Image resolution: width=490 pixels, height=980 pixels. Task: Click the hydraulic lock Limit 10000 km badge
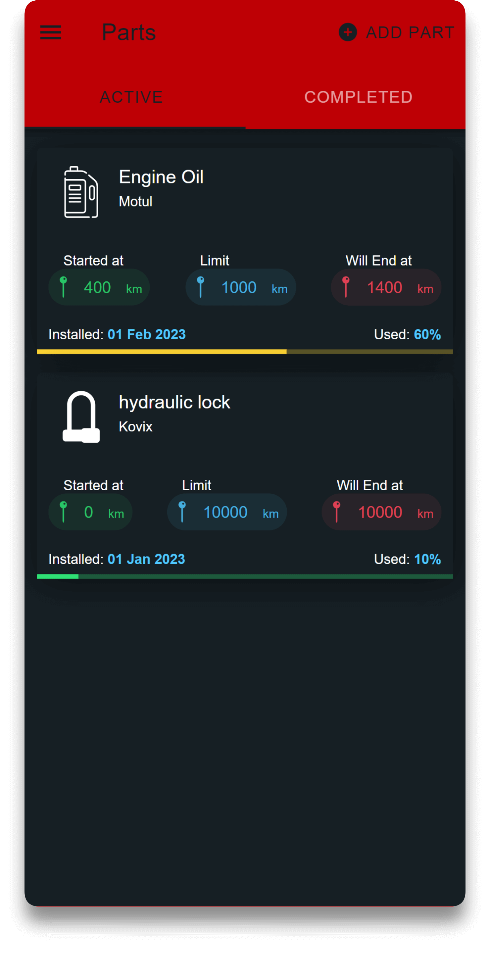click(x=227, y=512)
